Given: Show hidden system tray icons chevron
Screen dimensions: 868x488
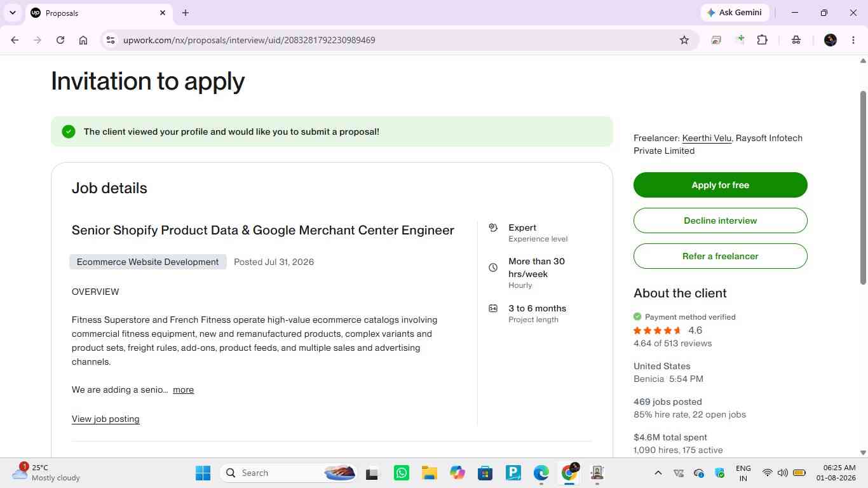Looking at the screenshot, I should click(x=658, y=473).
